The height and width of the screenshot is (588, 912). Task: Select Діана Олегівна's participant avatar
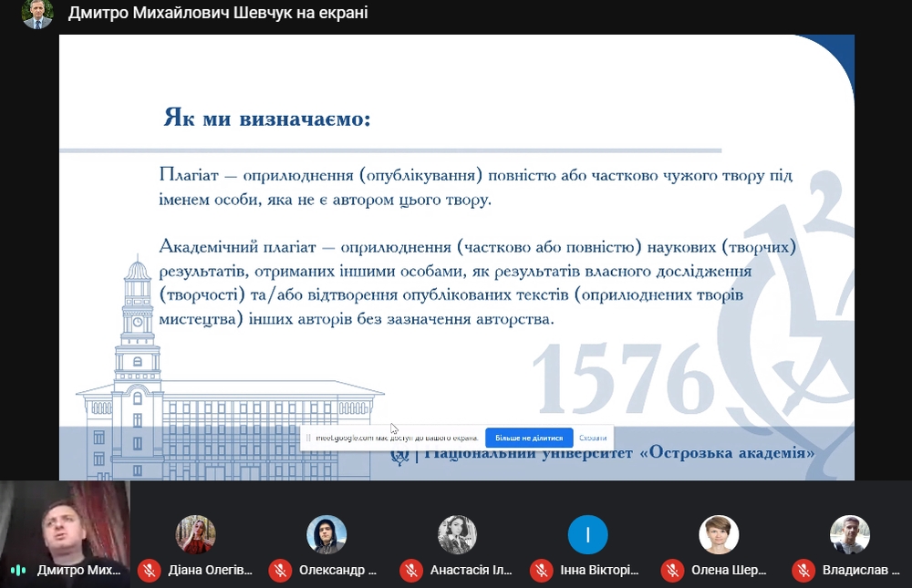click(195, 534)
